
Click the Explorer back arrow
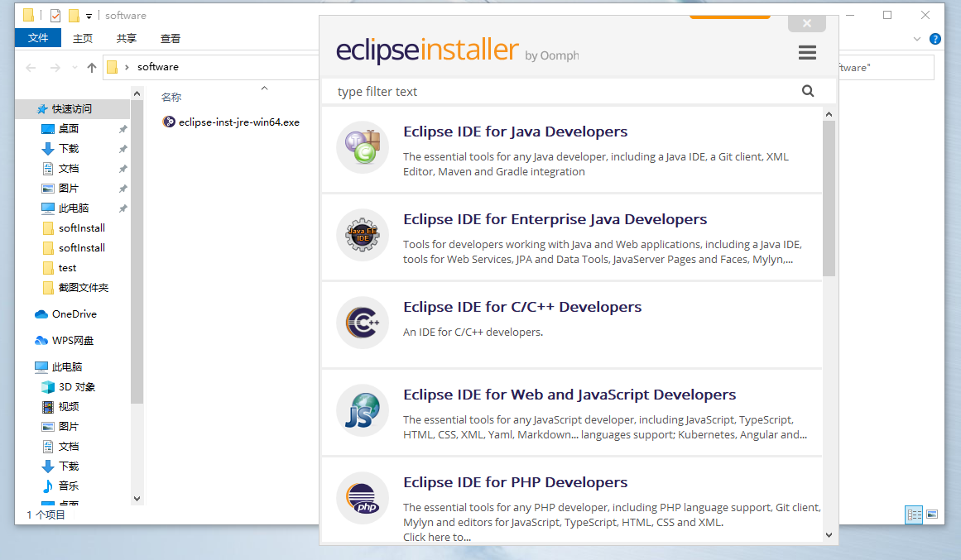tap(31, 67)
